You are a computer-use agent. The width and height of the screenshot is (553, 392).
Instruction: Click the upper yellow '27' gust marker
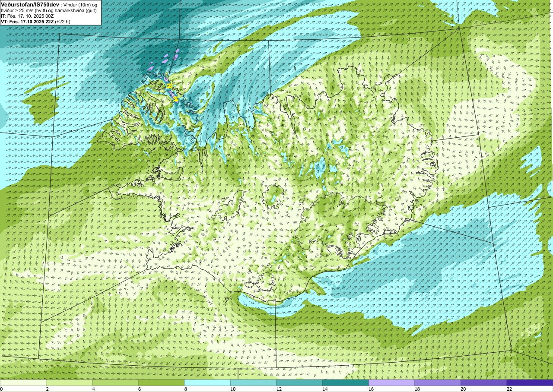coord(169,86)
